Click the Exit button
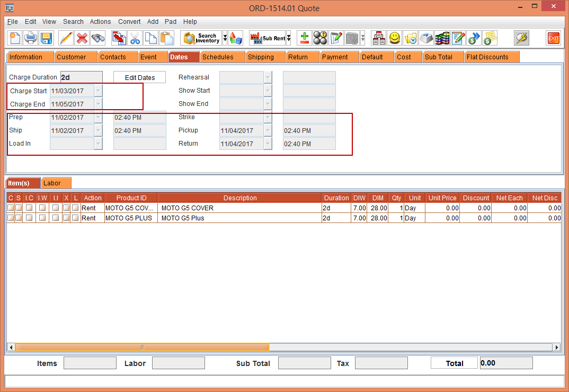Screen dimensions: 569x392 pyautogui.click(x=554, y=38)
